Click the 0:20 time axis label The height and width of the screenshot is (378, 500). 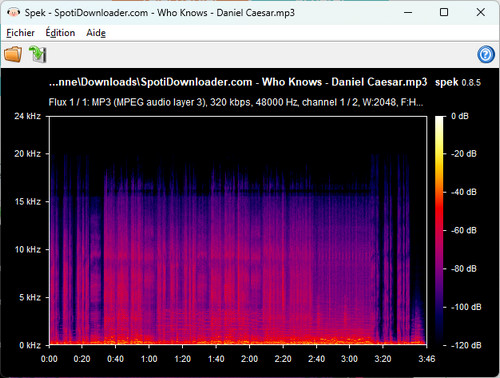(x=82, y=359)
